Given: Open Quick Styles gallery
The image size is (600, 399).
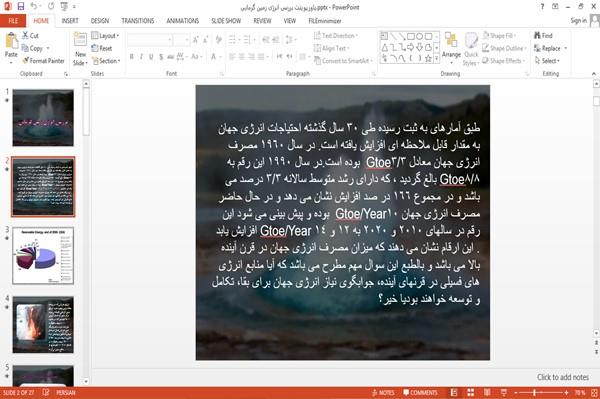Looking at the screenshot, I should click(x=471, y=49).
